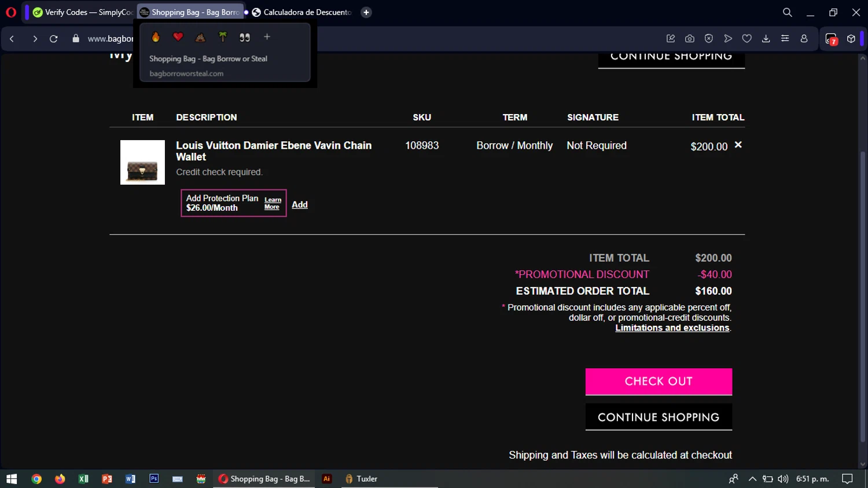Switch to the Verify Codes — SimplyCodes tab
Image resolution: width=868 pixels, height=488 pixels.
[x=83, y=12]
